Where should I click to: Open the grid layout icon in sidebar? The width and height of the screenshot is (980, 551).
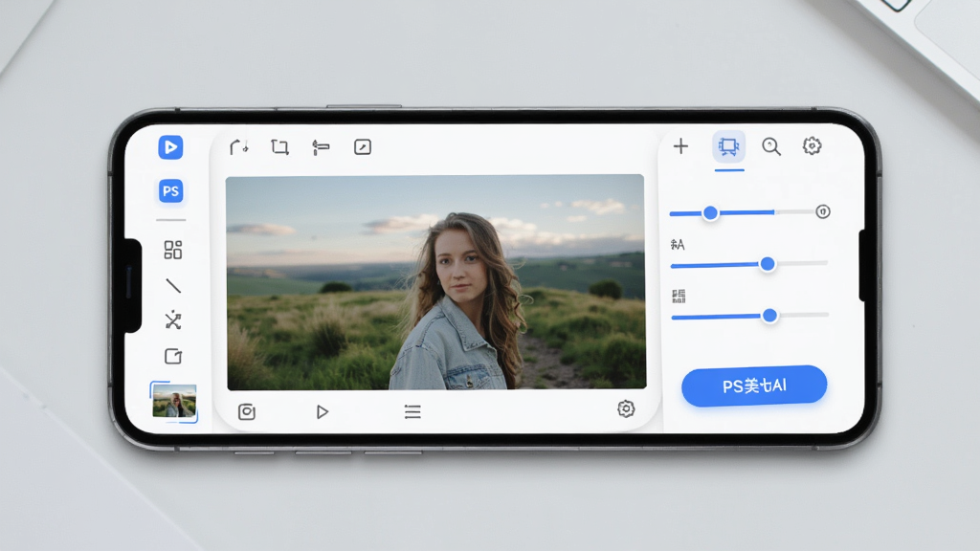pos(173,250)
